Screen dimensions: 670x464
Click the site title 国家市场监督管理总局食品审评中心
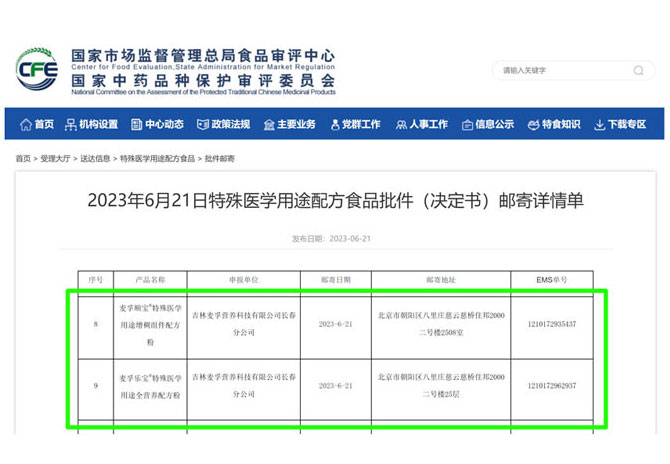203,56
